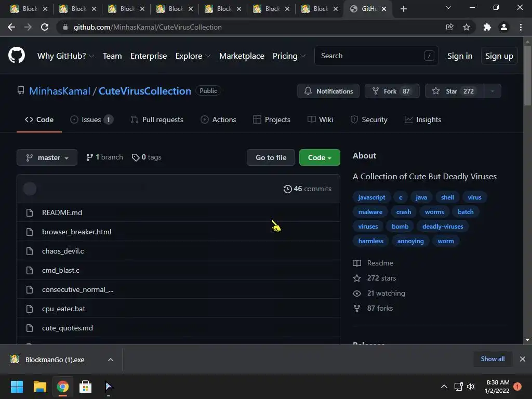Star the repository with Star button

pyautogui.click(x=454, y=91)
